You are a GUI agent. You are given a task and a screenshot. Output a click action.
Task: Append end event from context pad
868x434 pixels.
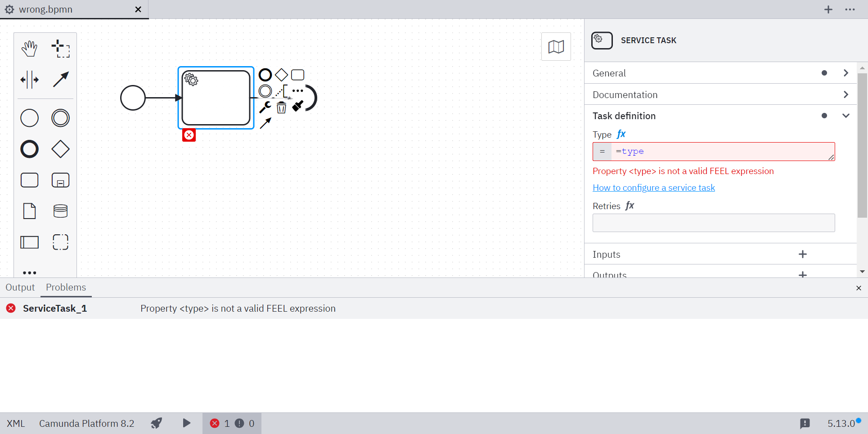click(x=265, y=75)
